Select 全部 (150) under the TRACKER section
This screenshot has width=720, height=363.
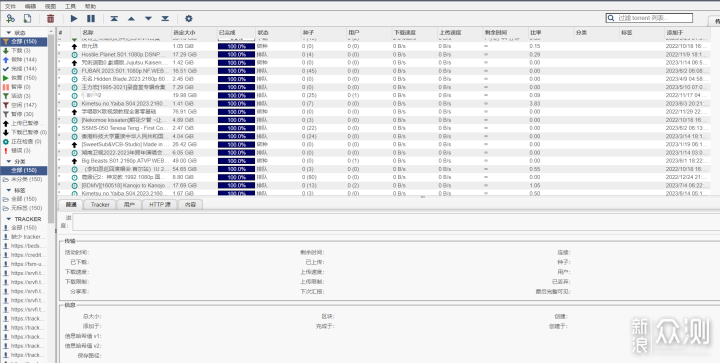coord(24,228)
